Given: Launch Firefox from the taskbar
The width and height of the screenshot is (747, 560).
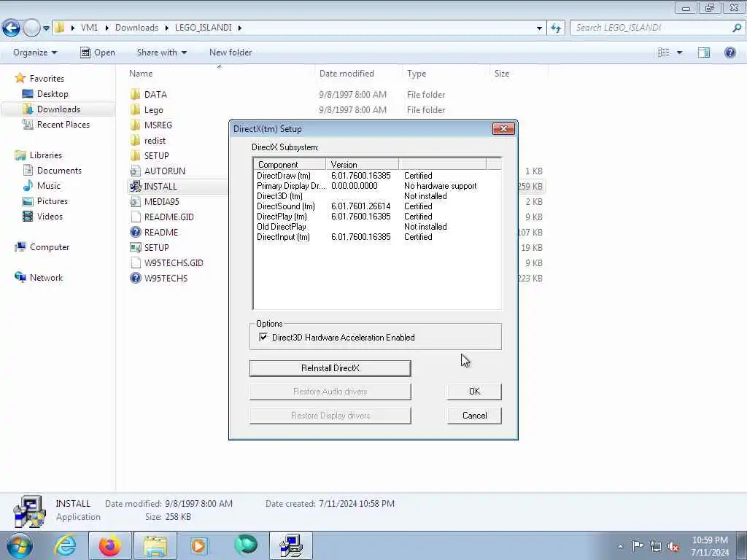Looking at the screenshot, I should (109, 545).
